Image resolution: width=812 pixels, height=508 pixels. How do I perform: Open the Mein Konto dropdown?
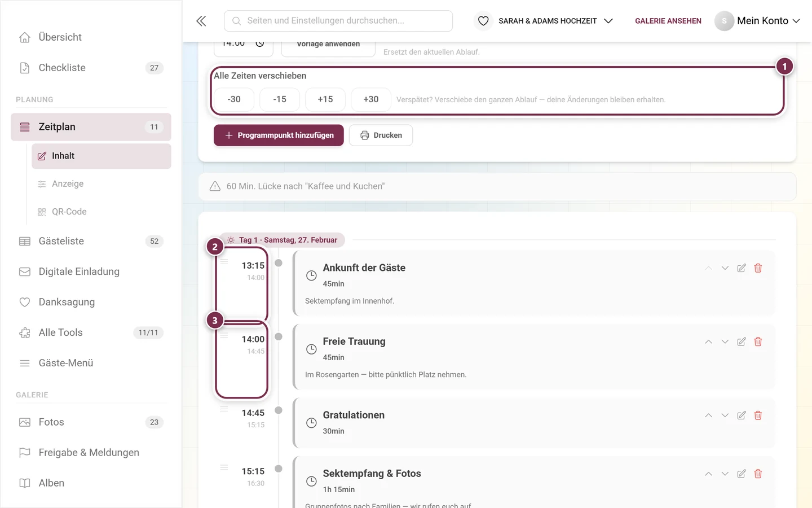click(757, 21)
